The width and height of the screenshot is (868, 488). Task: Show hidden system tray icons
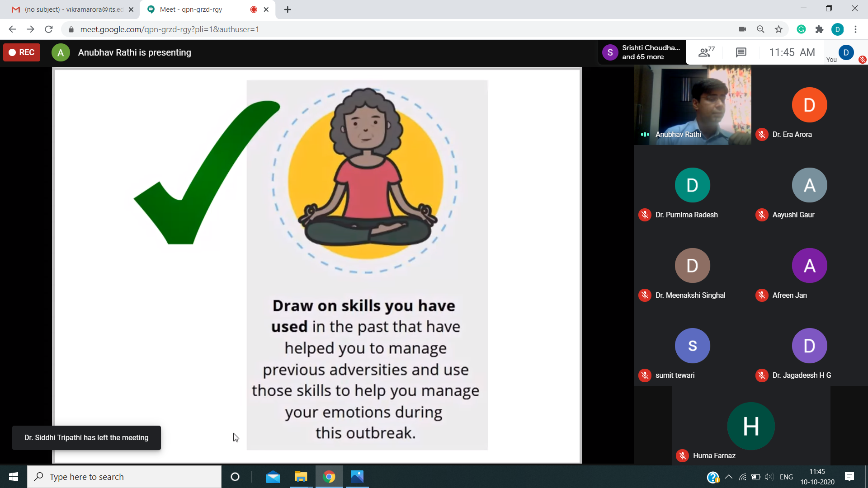[x=729, y=477]
